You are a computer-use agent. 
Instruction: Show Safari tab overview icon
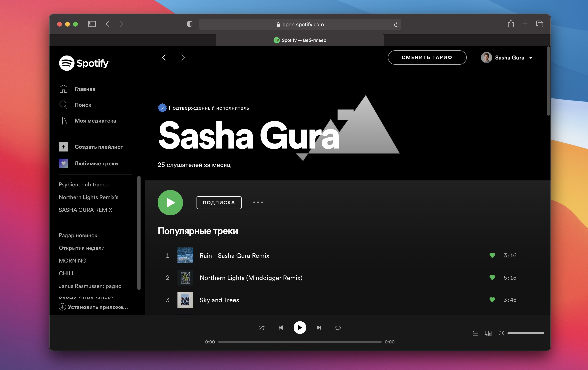point(540,24)
